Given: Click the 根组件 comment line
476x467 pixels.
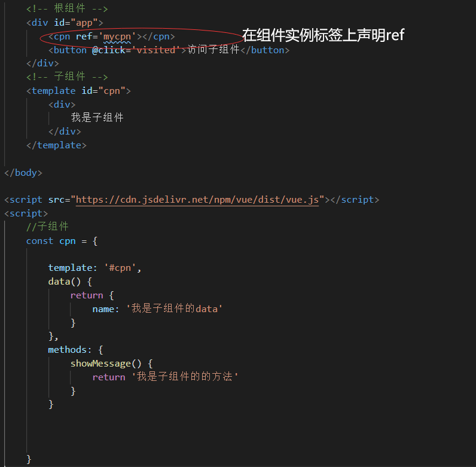Looking at the screenshot, I should coord(67,8).
